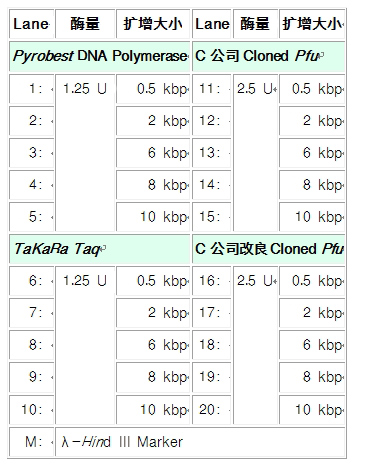371x465 pixels.
Task: Select the 10 kbp cell for lane 20
Action: pos(312,409)
